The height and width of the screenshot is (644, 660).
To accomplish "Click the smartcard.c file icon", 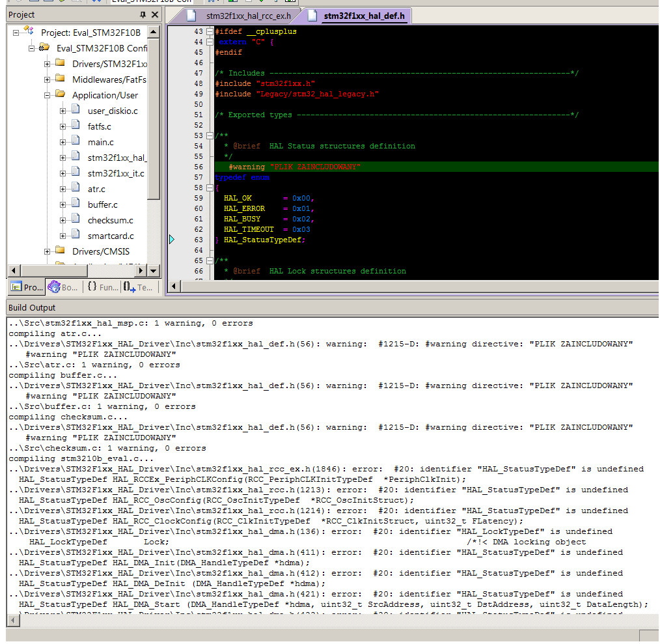I will [76, 234].
